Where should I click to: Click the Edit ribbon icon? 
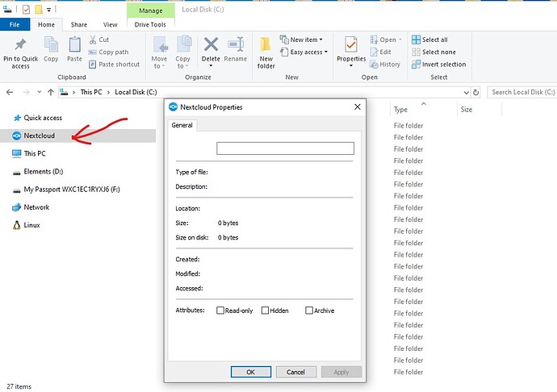coord(374,52)
